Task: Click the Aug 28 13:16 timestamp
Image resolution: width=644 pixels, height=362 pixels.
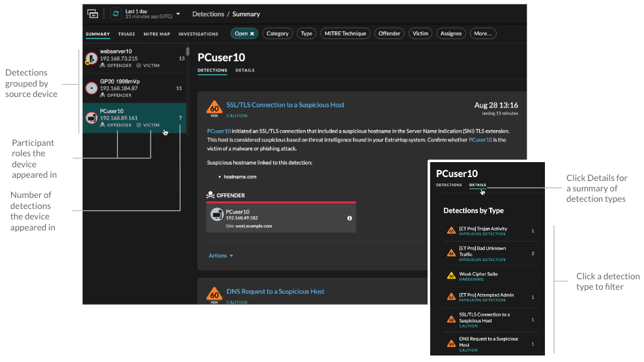Action: (496, 105)
